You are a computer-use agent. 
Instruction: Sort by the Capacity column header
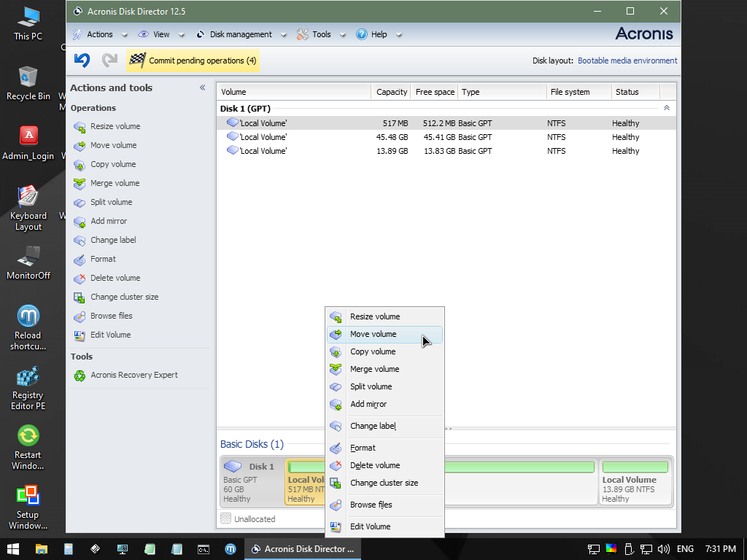pos(391,92)
